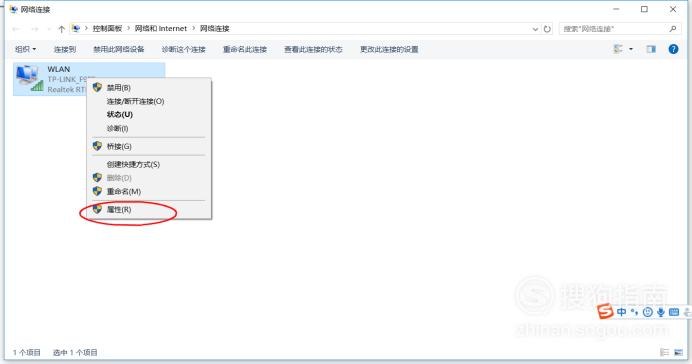Toggle the 中 Chinese input mode
The height and width of the screenshot is (364, 692).
(621, 312)
